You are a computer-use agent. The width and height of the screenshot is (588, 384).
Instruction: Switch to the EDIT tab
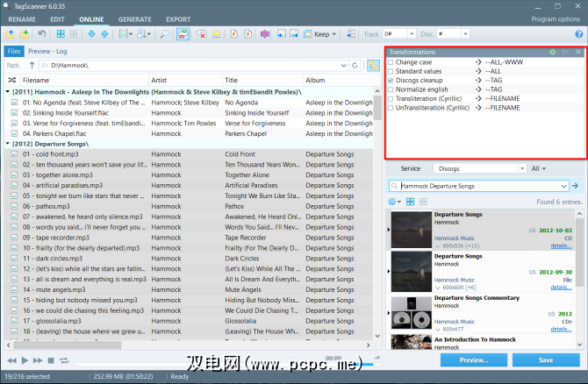click(57, 19)
